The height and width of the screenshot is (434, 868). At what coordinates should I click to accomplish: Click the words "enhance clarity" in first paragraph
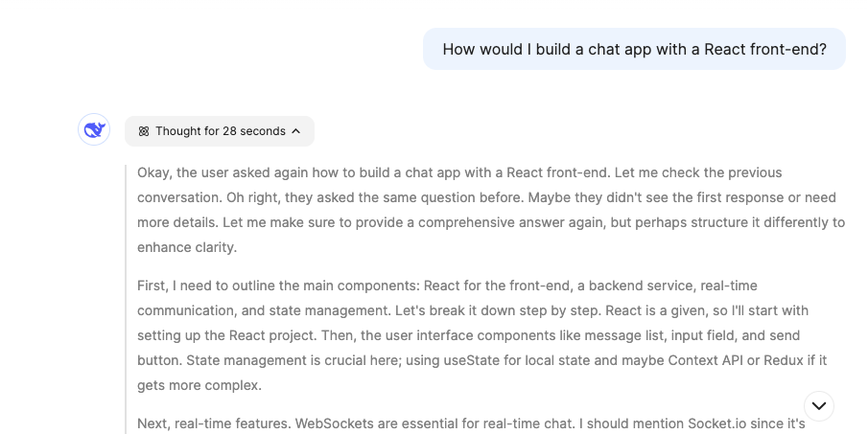point(186,247)
